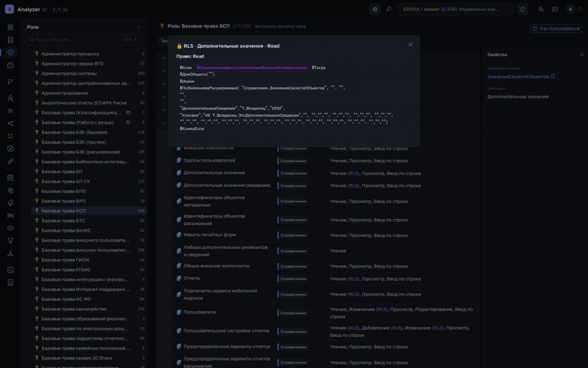Select the Аналитические отчеты 1СПАРК Риски role
This screenshot has width=588, height=368.
(89, 102)
